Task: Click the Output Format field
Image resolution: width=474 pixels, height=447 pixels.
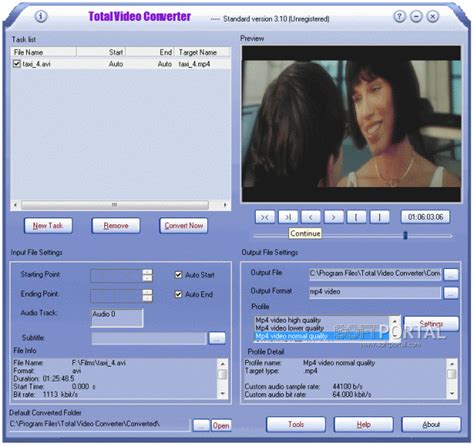Action: click(x=375, y=292)
